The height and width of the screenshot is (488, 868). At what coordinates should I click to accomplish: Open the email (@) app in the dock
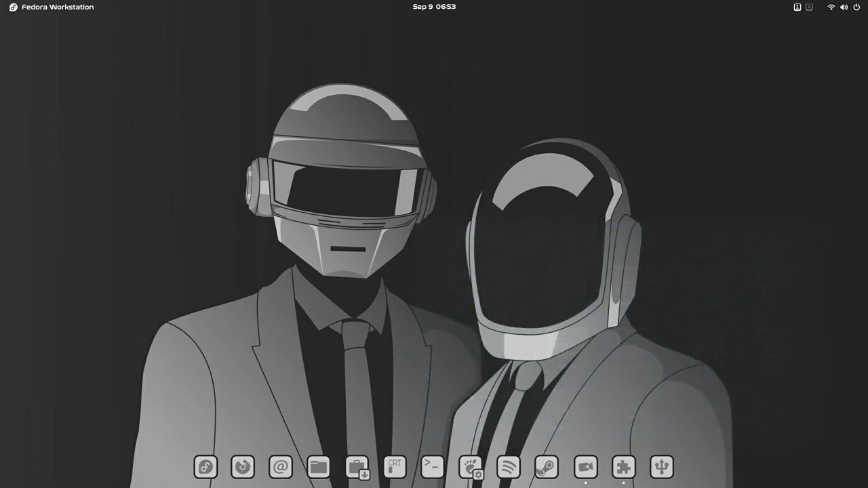point(281,467)
